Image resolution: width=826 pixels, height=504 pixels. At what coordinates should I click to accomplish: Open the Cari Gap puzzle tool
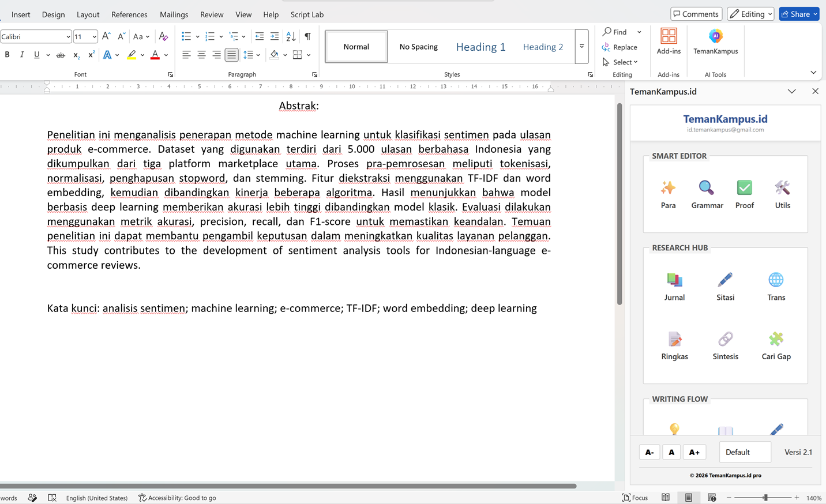point(776,345)
